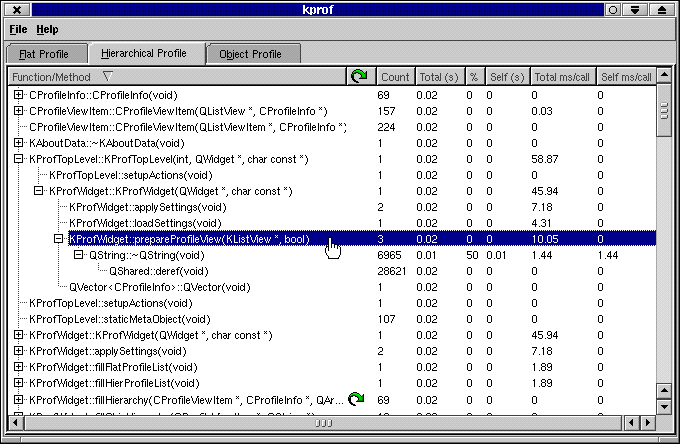The width and height of the screenshot is (680, 444).
Task: Open the File menu
Action: pos(18,29)
